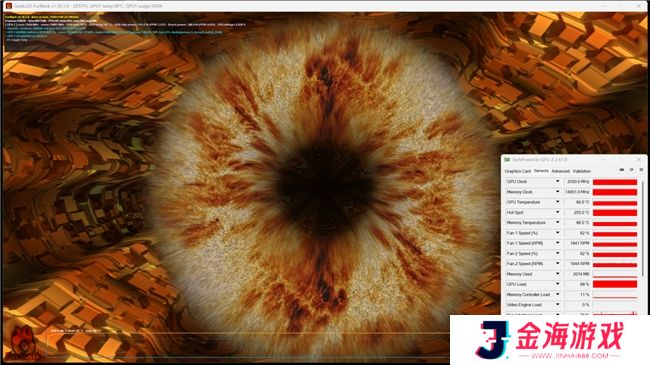650x365 pixels.
Task: Open the GPU Temperature dropdown arrow
Action: (557, 202)
